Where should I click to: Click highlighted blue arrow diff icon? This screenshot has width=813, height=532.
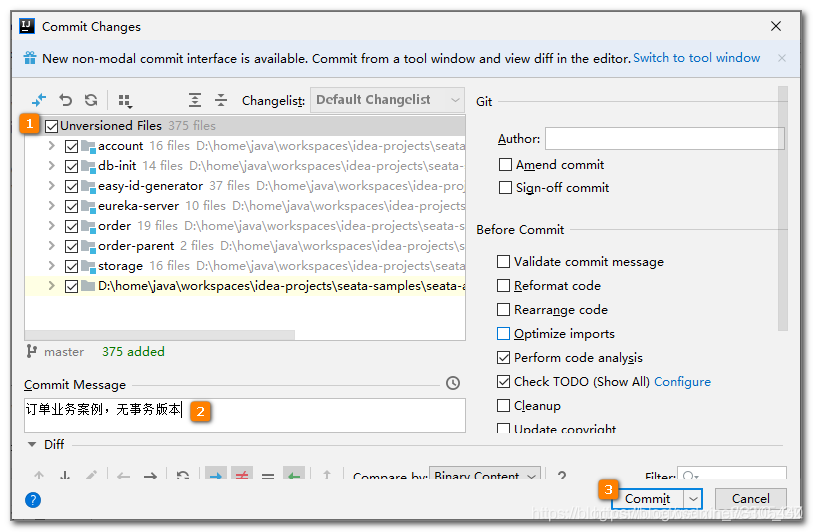tap(216, 473)
